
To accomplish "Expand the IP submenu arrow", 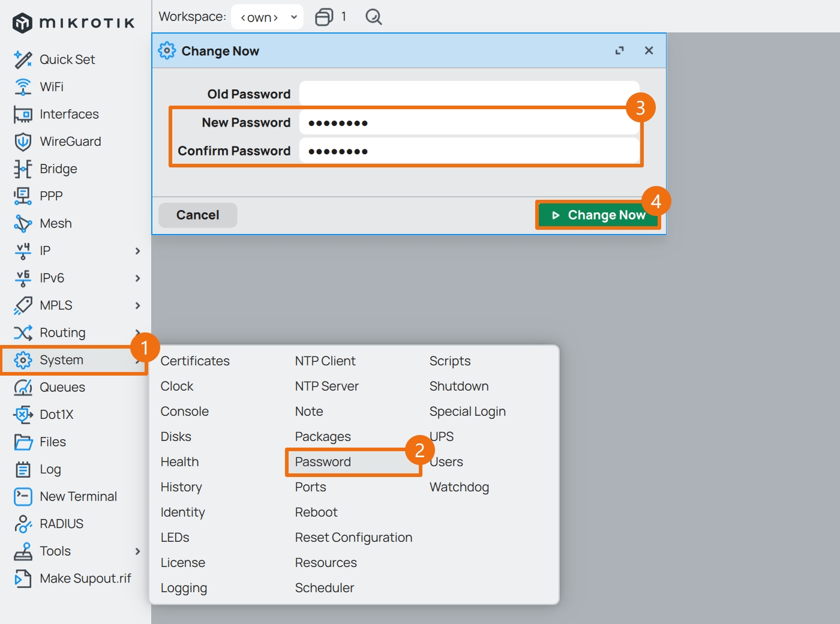I will (x=137, y=251).
